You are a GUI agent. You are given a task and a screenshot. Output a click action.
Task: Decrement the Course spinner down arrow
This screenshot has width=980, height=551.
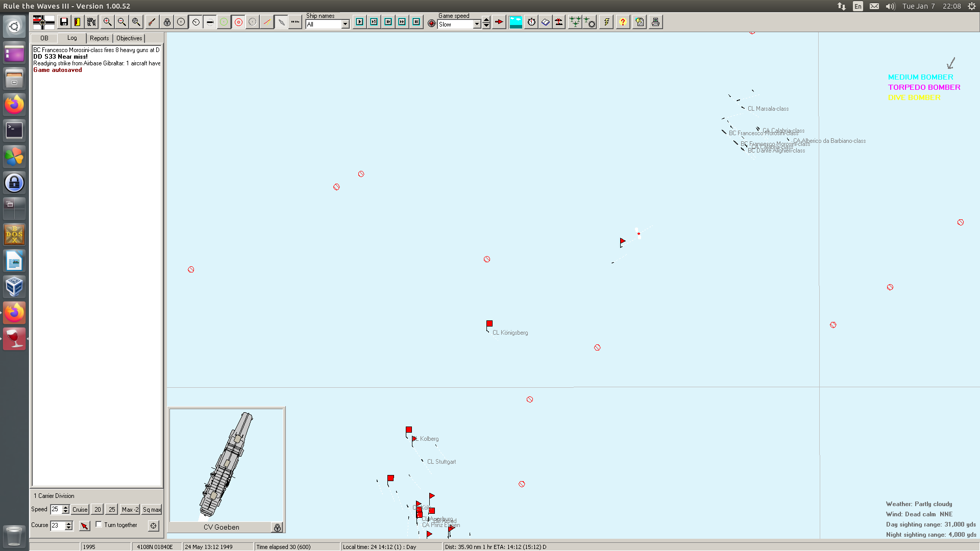click(x=69, y=528)
